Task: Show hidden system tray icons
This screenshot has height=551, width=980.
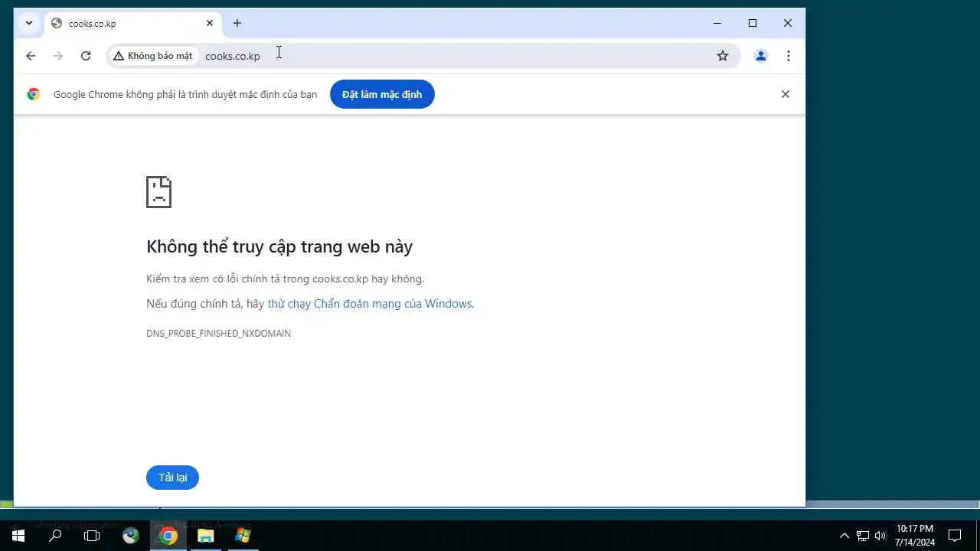Action: [844, 536]
